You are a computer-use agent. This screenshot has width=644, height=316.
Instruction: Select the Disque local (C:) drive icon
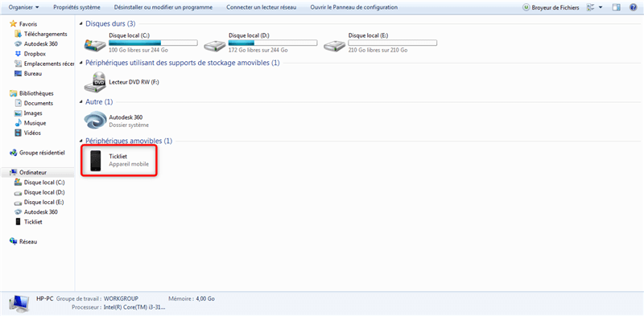pyautogui.click(x=95, y=44)
